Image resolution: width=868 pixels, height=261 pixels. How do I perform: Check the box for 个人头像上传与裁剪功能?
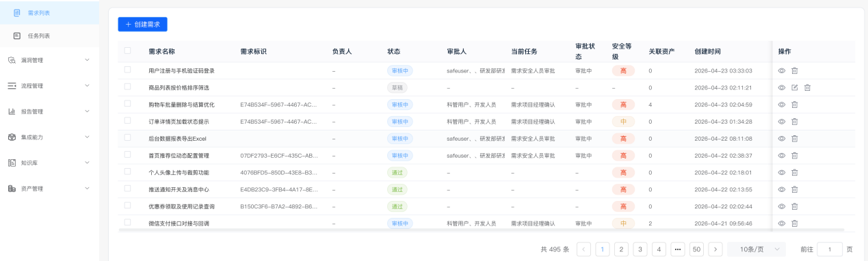127,171
